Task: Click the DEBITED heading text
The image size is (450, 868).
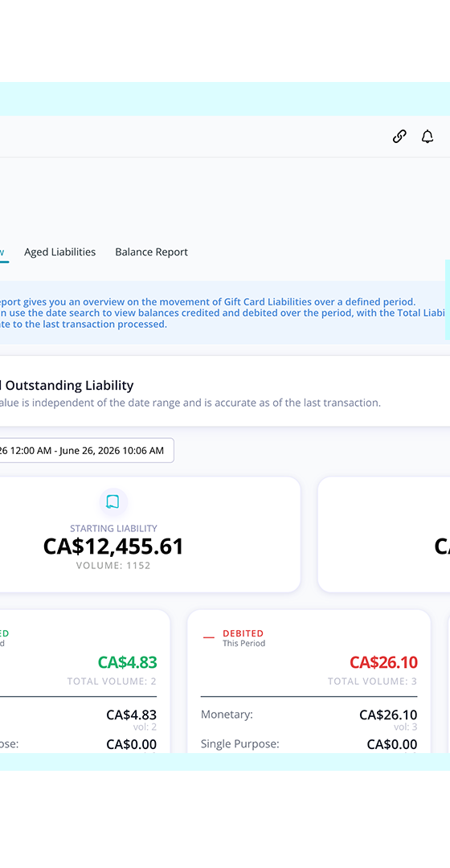Action: pos(243,633)
